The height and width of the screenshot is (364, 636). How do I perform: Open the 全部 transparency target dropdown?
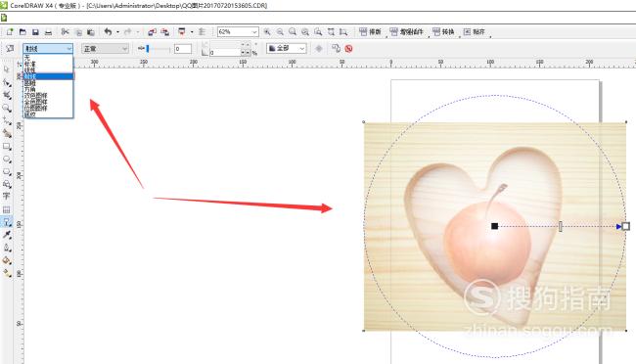(287, 49)
